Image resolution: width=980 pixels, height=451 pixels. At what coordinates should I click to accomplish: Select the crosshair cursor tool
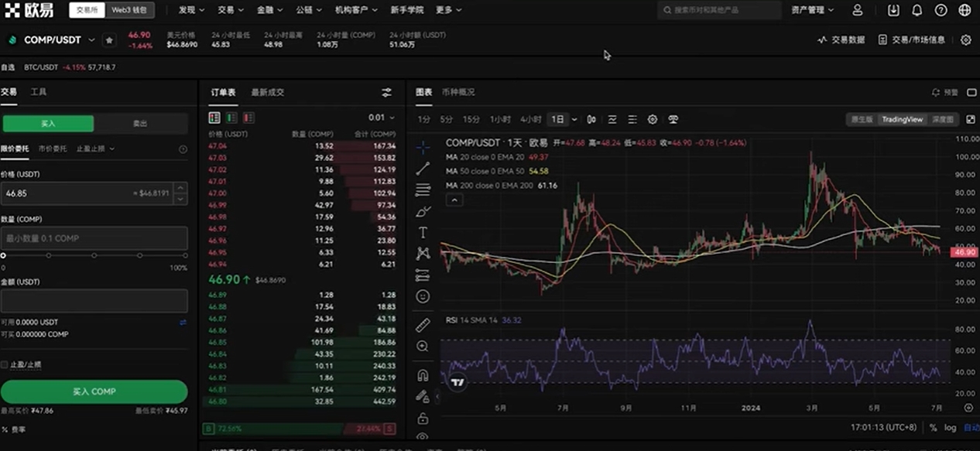pyautogui.click(x=423, y=147)
